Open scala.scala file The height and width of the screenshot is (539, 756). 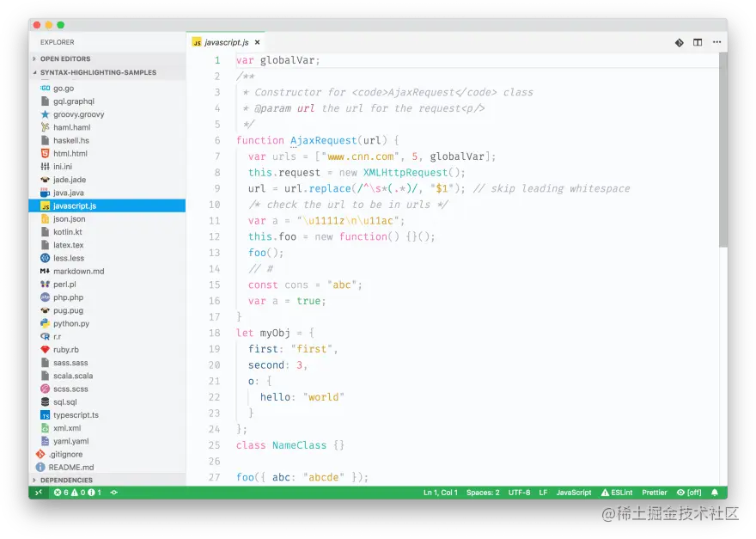tap(107, 376)
